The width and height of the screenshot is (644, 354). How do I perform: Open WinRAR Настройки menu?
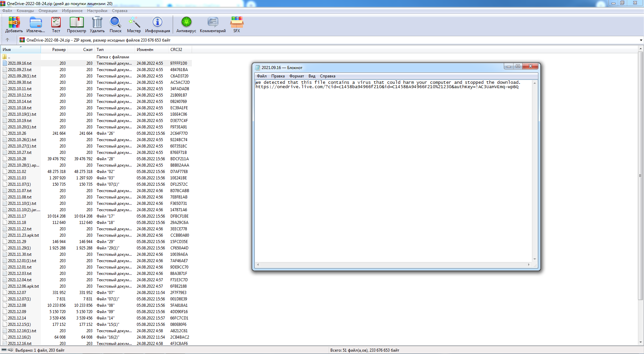click(97, 11)
